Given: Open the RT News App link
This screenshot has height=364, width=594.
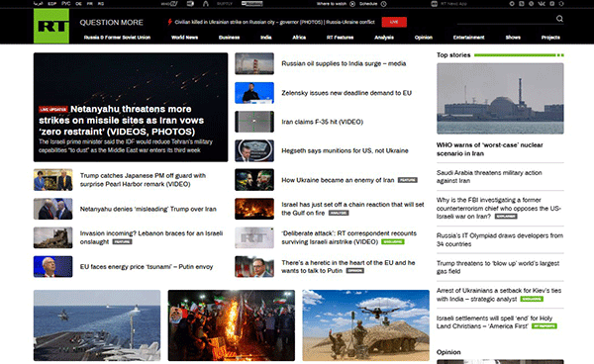Looking at the screenshot, I should tap(453, 4).
